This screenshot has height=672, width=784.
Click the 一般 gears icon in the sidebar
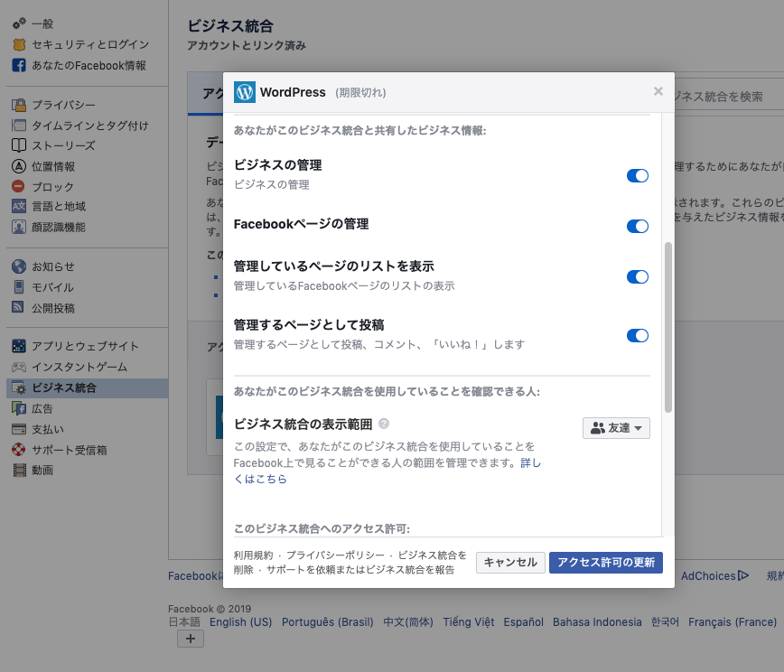click(19, 23)
